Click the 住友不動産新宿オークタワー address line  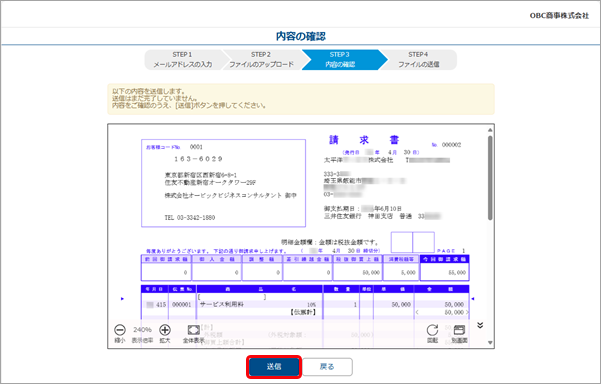point(210,182)
